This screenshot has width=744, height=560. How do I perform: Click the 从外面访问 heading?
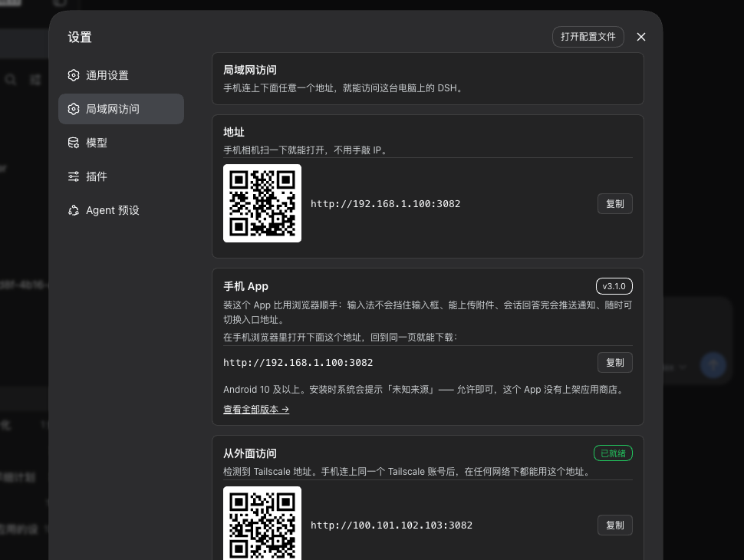coord(250,453)
